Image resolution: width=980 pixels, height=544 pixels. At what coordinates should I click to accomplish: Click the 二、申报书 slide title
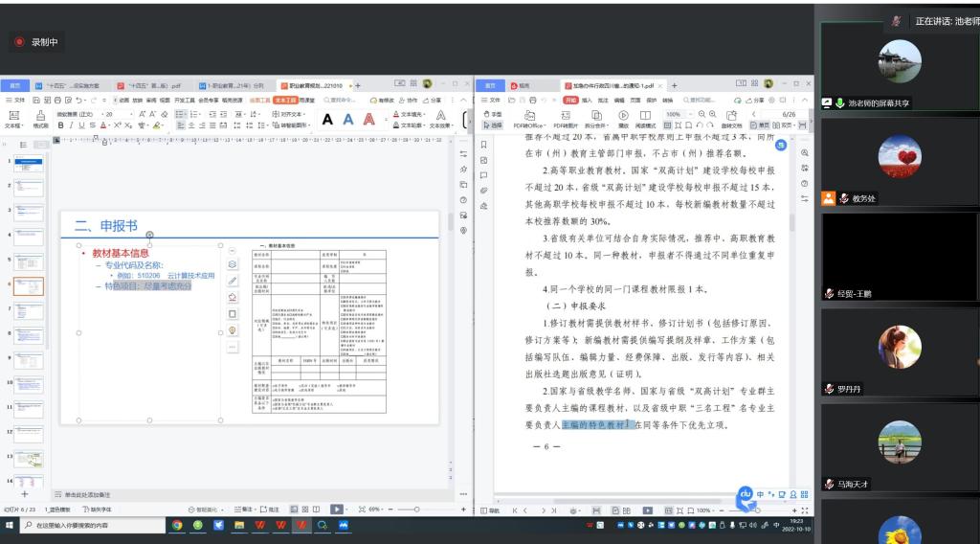click(105, 226)
